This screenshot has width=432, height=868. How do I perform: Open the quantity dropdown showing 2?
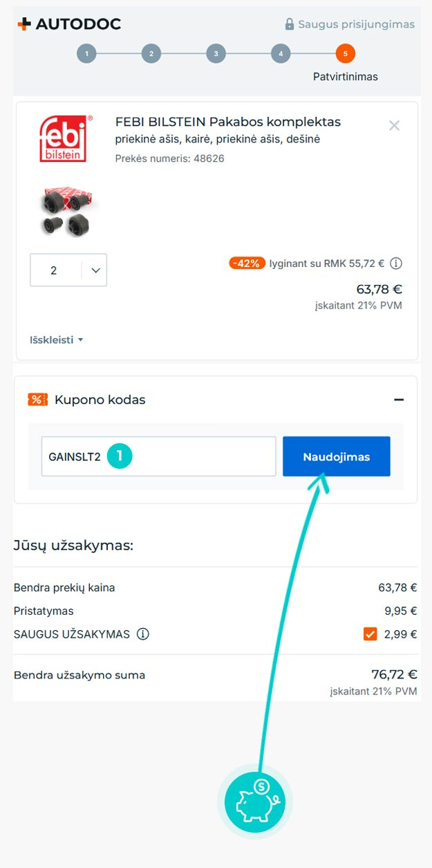(68, 270)
